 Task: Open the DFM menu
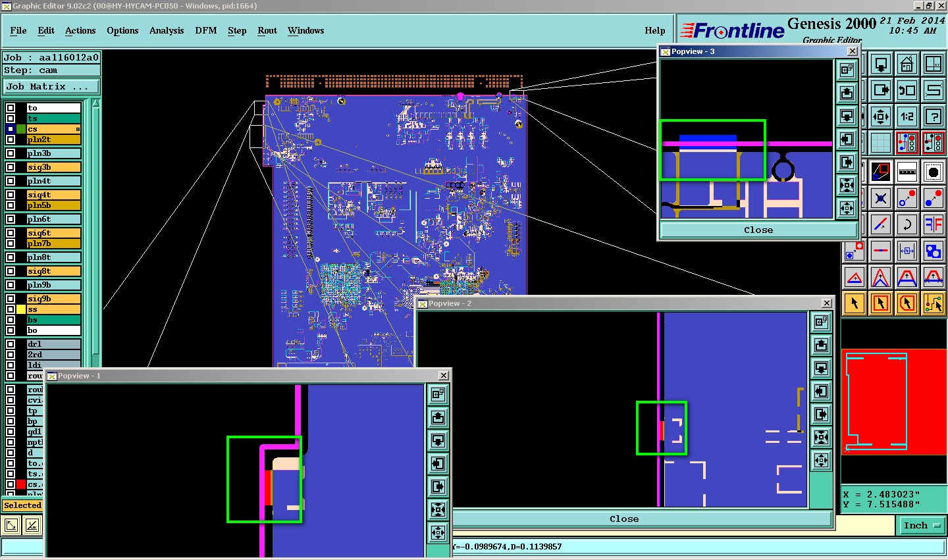tap(206, 30)
